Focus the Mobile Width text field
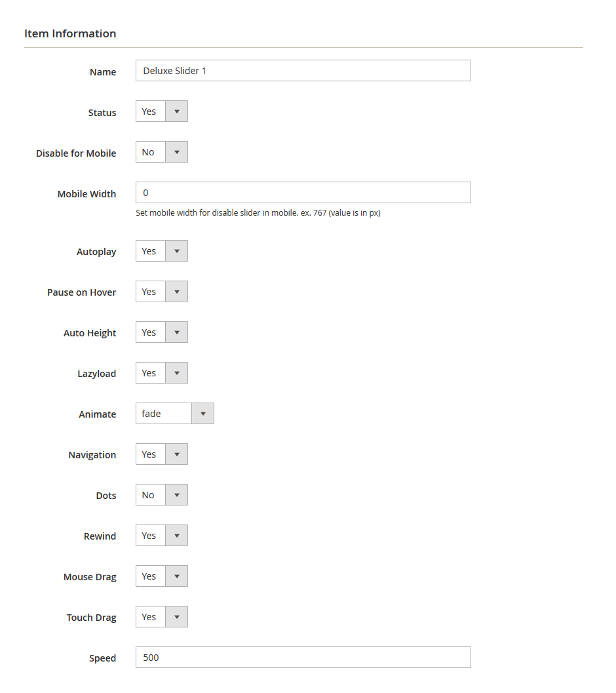The height and width of the screenshot is (693, 616). 303,193
